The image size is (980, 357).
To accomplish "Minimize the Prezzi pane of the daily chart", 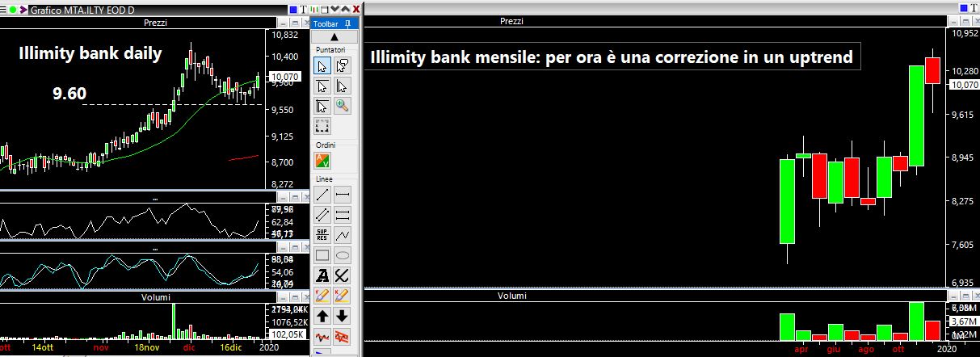I will tap(283, 23).
